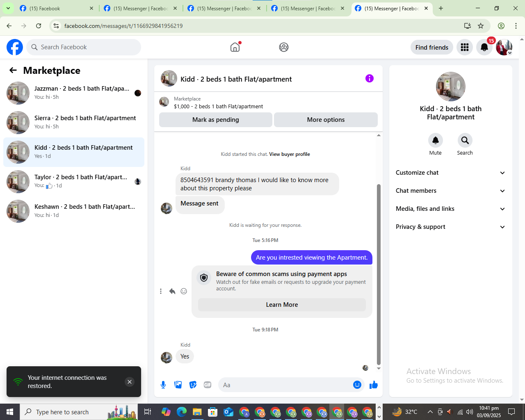This screenshot has height=420, width=525.
Task: Click Kidd's large listing photo in the side panel
Action: tap(451, 87)
